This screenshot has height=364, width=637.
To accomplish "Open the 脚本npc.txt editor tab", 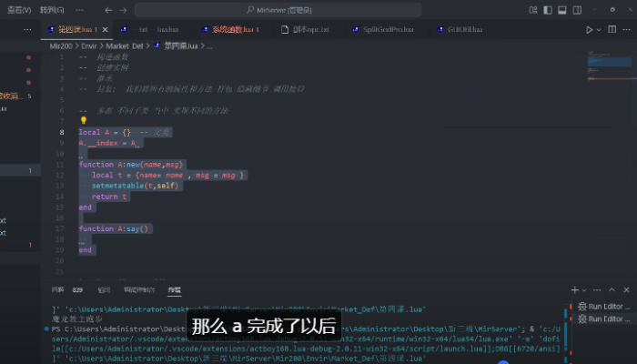I will (x=310, y=29).
